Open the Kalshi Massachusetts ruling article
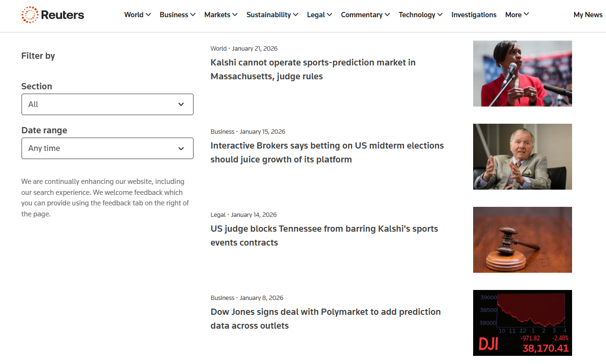Screen dimensions: 606x364 (313, 69)
